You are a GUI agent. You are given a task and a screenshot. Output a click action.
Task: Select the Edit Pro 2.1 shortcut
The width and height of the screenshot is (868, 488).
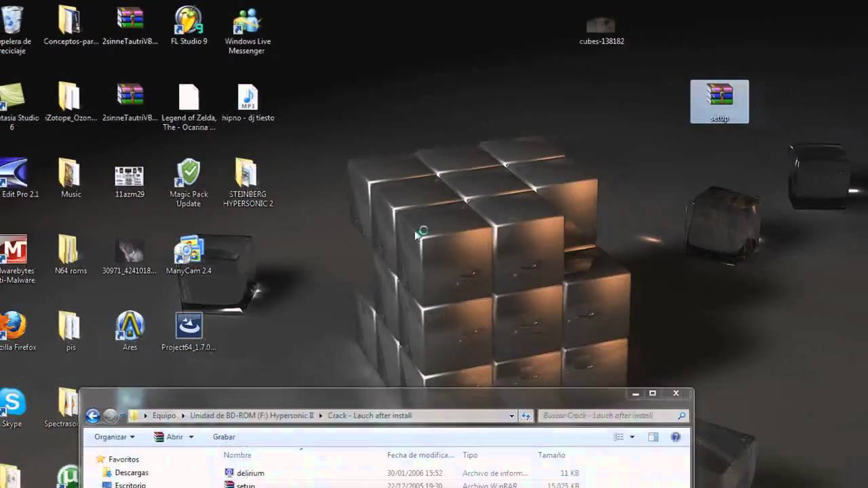coord(16,179)
